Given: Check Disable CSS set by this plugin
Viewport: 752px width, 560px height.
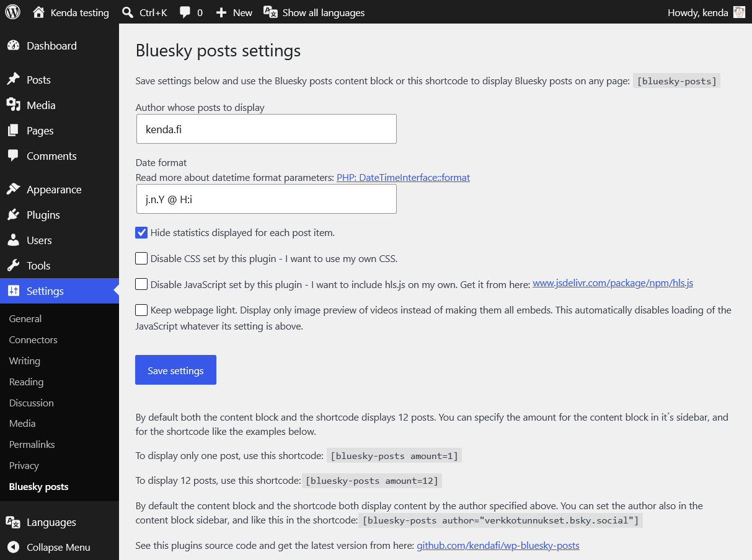Looking at the screenshot, I should [x=141, y=258].
